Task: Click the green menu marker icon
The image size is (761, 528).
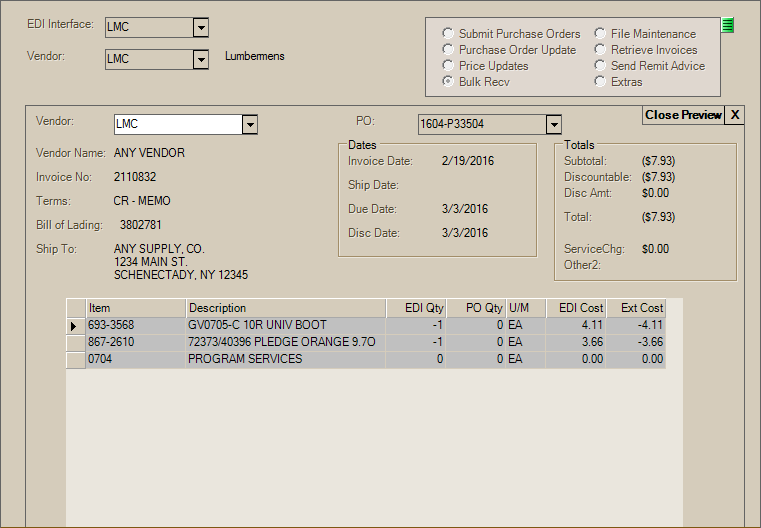Action: 727,25
